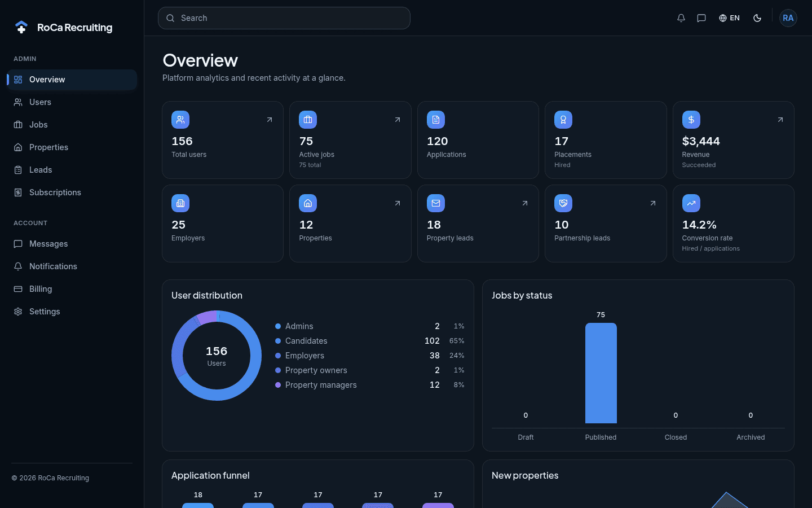Click the User distribution donut chart

click(217, 356)
